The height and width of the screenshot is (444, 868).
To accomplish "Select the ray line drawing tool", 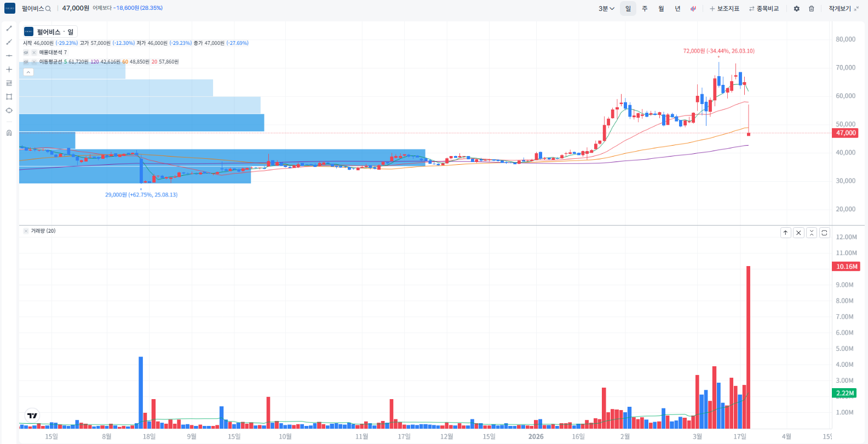I will [9, 42].
